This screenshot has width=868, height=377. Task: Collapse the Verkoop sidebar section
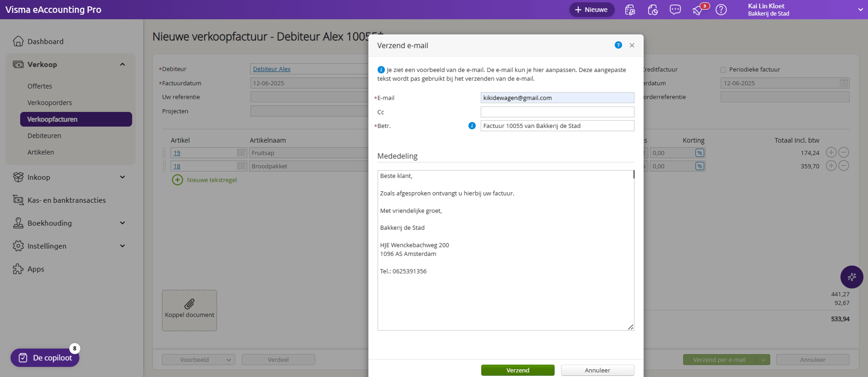pos(122,65)
